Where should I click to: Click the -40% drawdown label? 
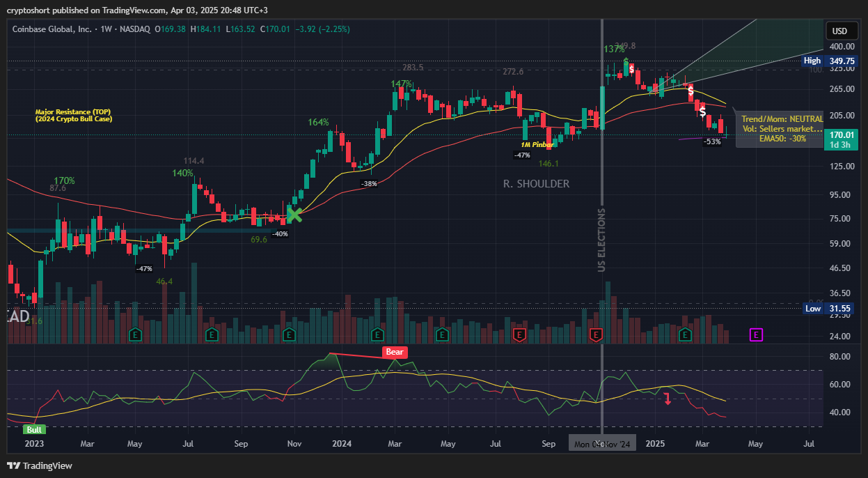[x=280, y=233]
